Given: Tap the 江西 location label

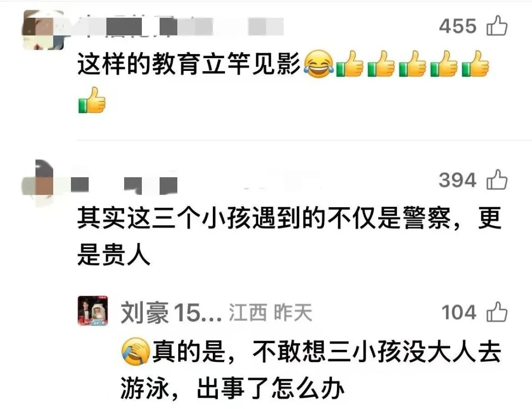Looking at the screenshot, I should (248, 313).
